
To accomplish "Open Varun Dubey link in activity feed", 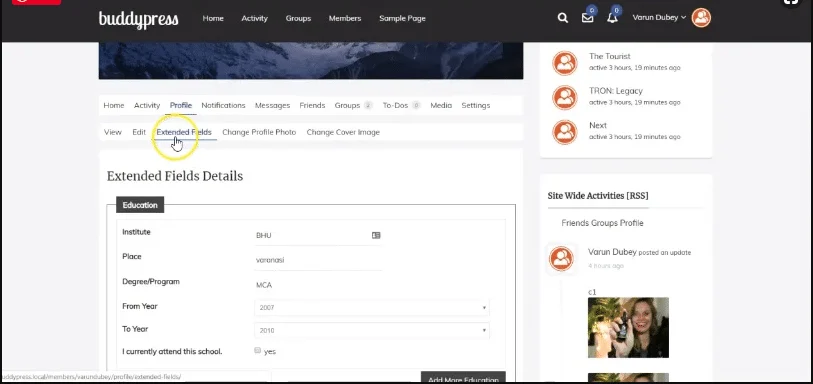I will pos(612,252).
